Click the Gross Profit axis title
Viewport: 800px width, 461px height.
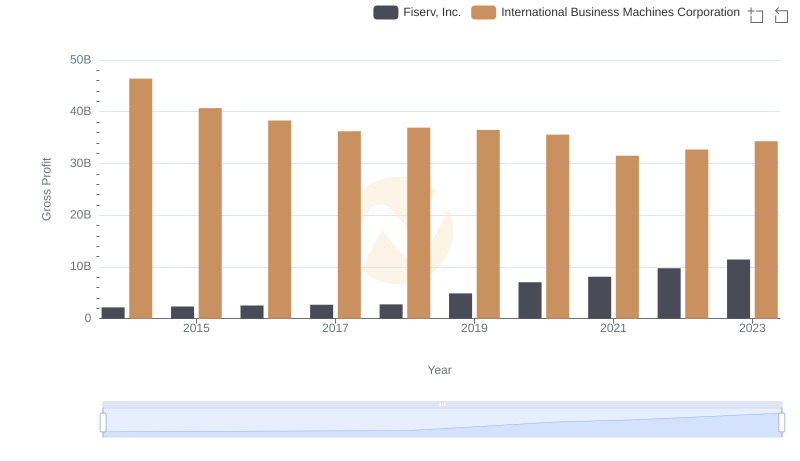click(x=46, y=189)
